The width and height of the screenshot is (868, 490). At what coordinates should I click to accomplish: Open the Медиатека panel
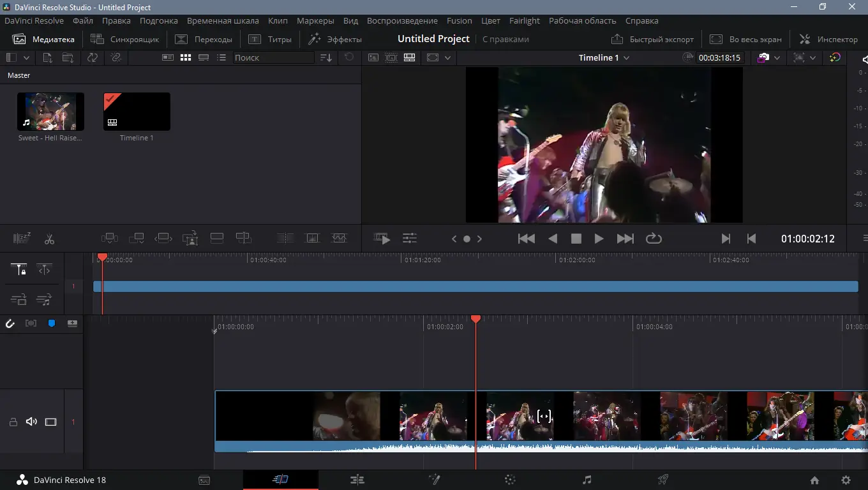point(43,39)
